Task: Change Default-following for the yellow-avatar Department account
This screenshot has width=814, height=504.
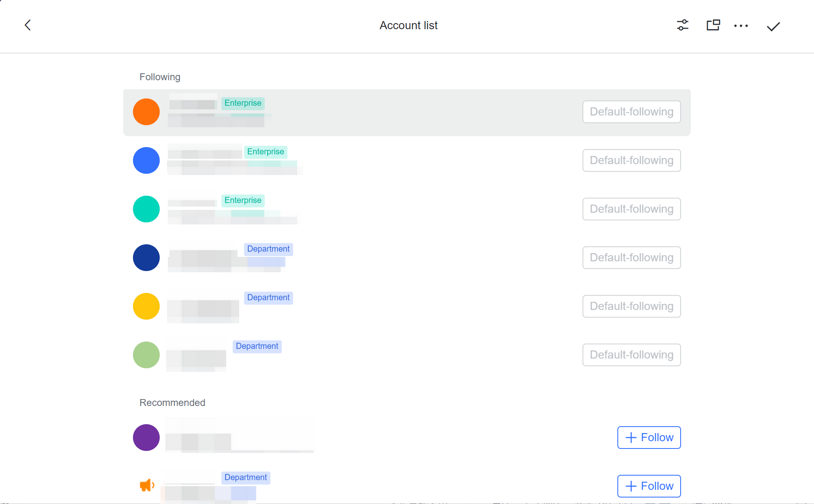Action: [631, 306]
